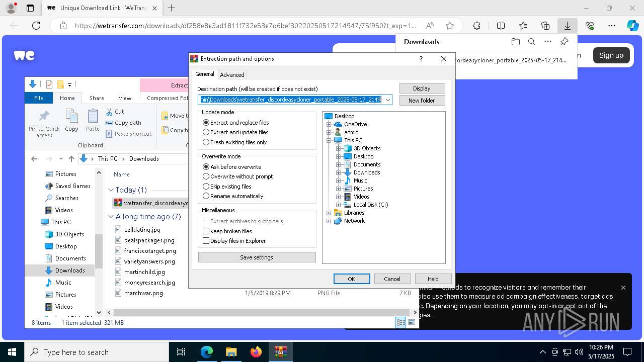Click Sign up on WeTransfer page
The height and width of the screenshot is (362, 644).
click(611, 55)
